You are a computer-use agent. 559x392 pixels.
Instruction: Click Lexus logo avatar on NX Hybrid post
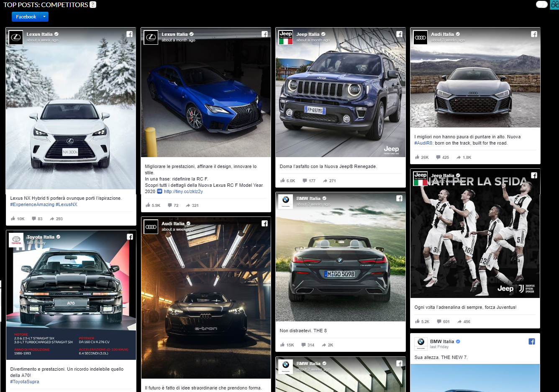[16, 38]
